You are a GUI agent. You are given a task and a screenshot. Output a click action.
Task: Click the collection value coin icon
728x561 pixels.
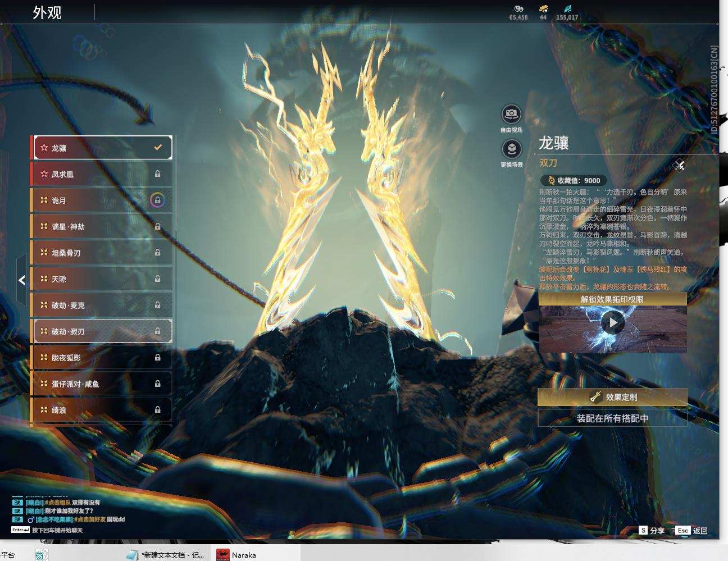pyautogui.click(x=551, y=180)
